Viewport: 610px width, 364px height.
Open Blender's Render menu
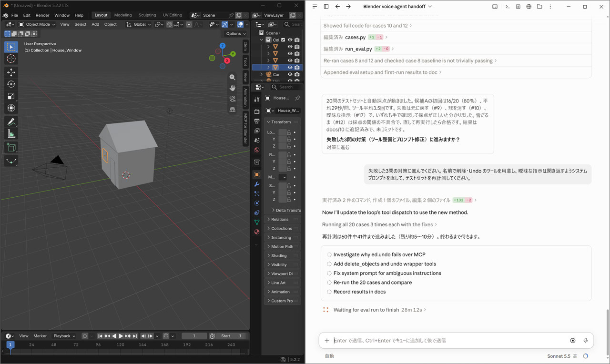coord(42,15)
